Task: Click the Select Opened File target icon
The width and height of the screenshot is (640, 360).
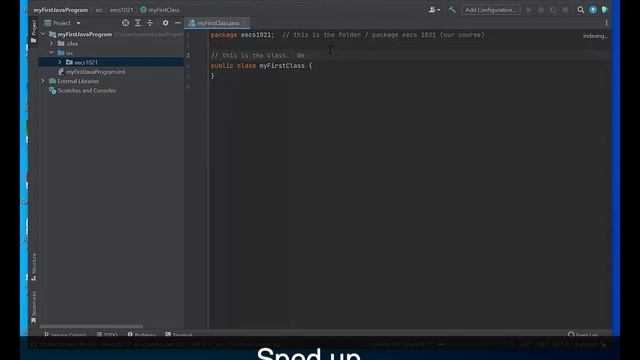Action: click(125, 23)
